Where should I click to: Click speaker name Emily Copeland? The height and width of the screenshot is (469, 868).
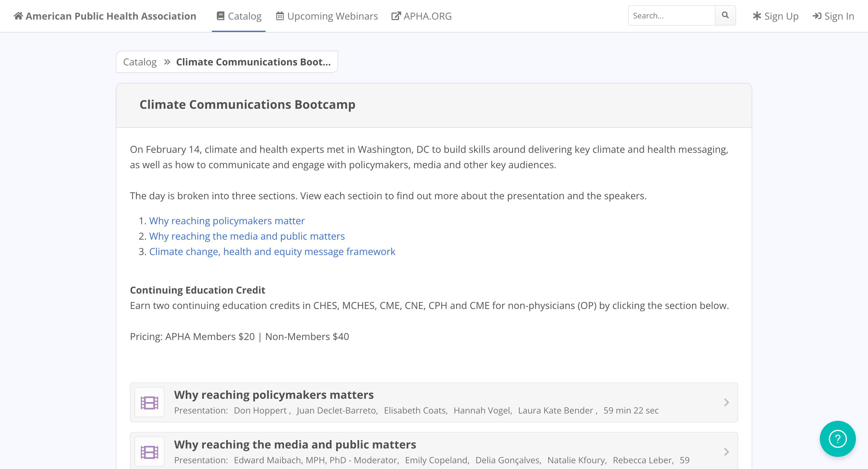[x=436, y=460]
